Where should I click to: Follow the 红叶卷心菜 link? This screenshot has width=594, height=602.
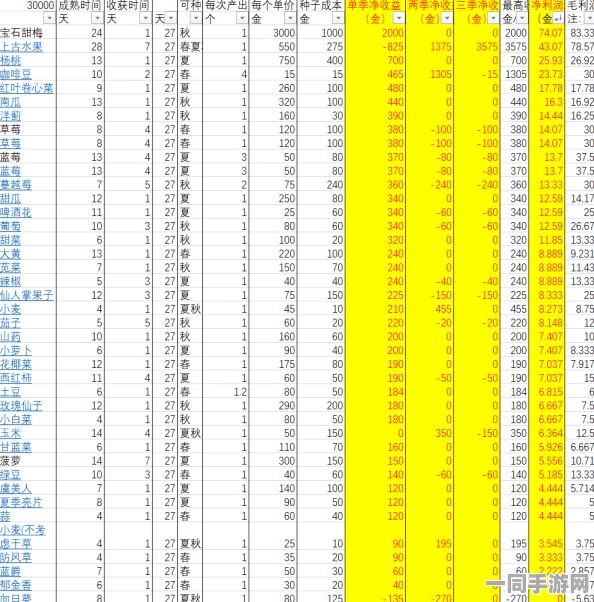point(27,88)
